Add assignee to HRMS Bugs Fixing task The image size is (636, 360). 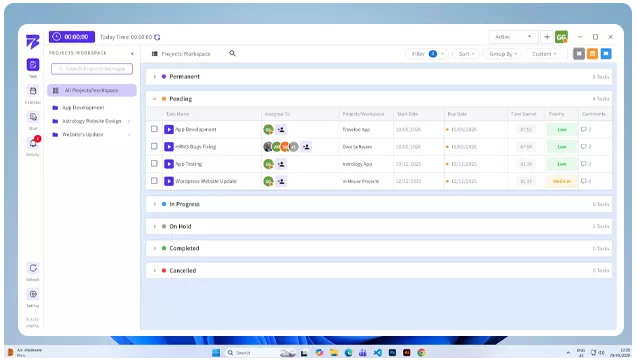[x=306, y=147]
